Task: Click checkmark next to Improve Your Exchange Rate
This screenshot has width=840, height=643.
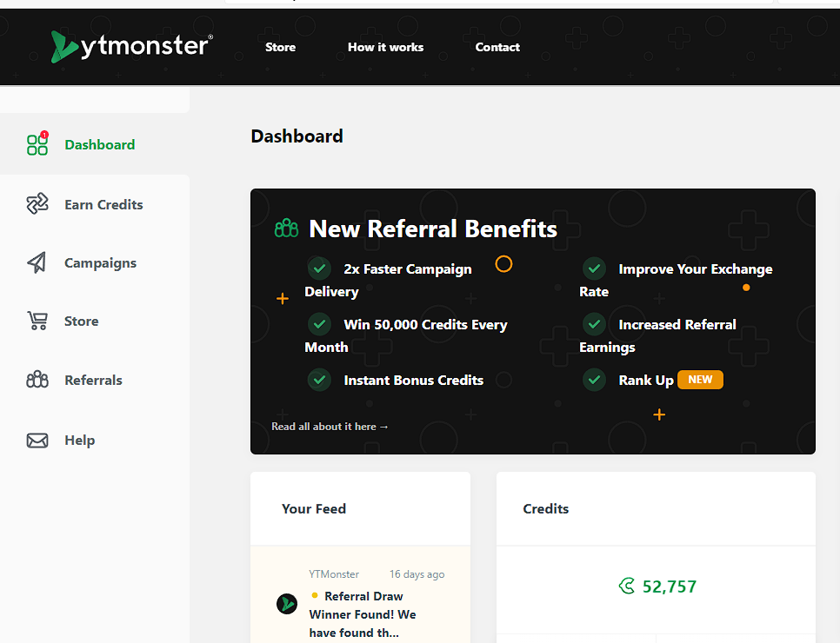Action: (594, 268)
